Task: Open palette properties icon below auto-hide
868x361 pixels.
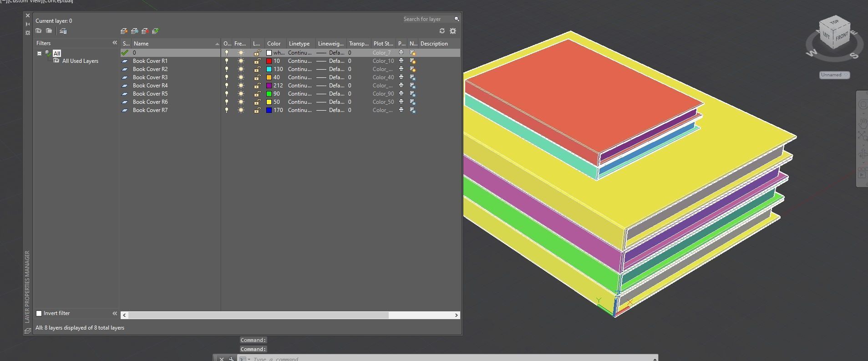Action: click(x=28, y=33)
